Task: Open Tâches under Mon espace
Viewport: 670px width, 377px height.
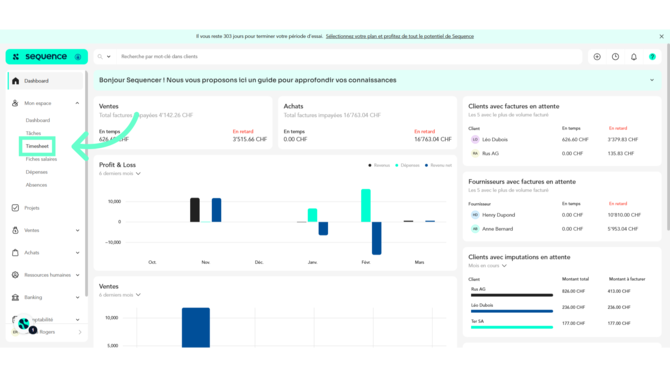Action: click(x=33, y=133)
